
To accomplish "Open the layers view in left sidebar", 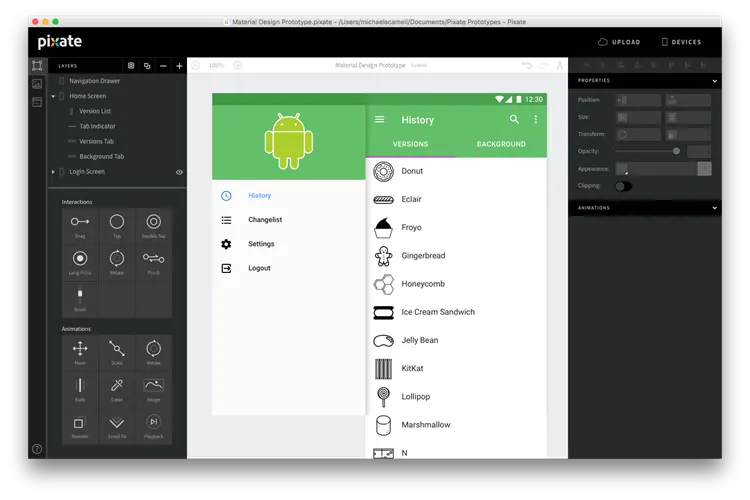I will coord(37,66).
